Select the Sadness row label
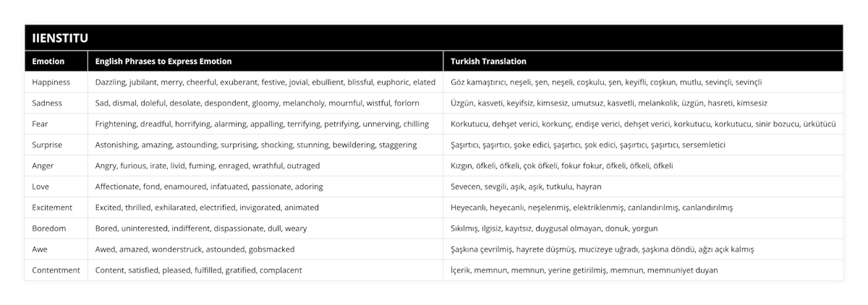Viewport: 868px width, 305px height. 48,103
